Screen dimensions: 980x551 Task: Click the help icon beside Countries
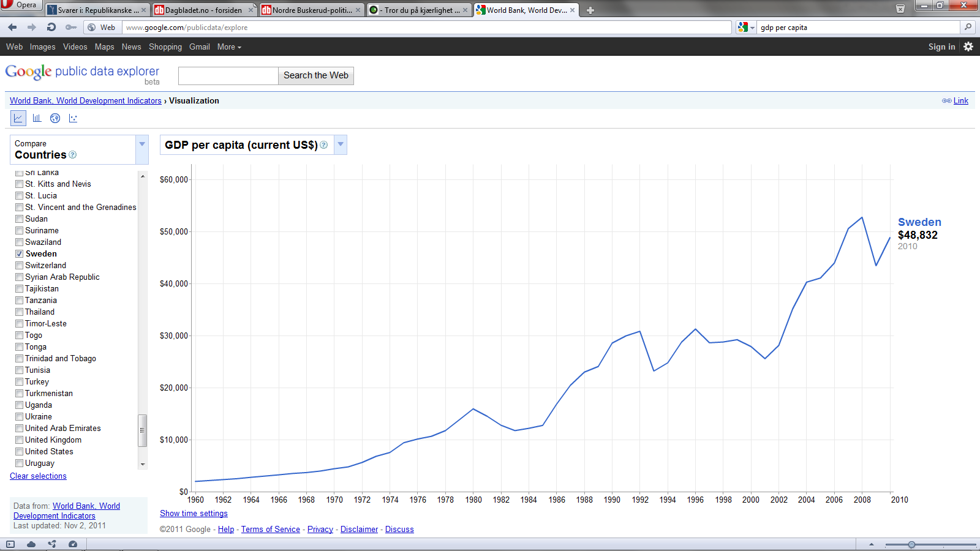pos(73,155)
